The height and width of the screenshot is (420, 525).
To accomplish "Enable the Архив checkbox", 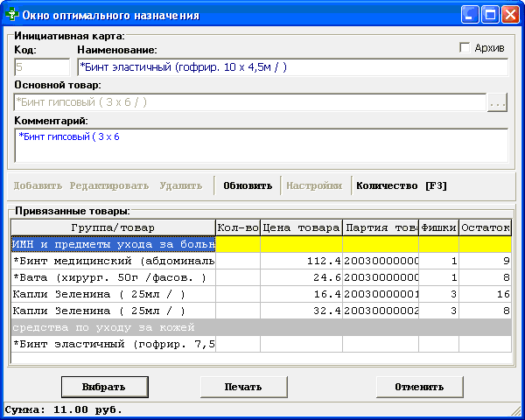I will point(465,48).
